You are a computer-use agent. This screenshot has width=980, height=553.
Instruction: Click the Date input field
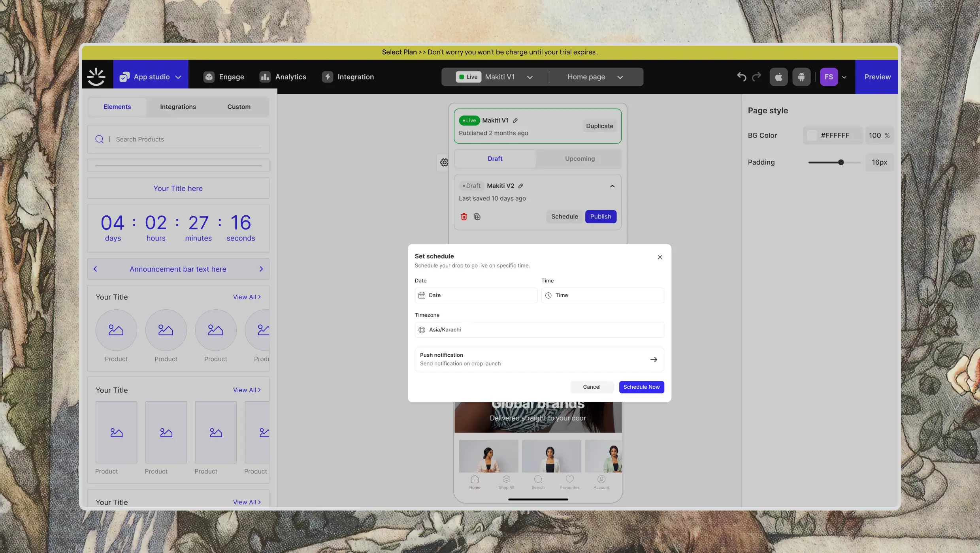(x=476, y=295)
